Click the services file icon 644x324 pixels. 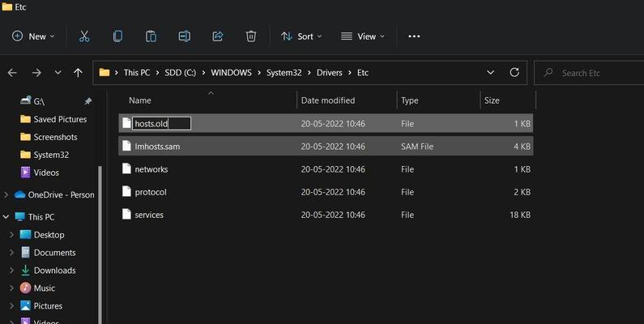[126, 215]
